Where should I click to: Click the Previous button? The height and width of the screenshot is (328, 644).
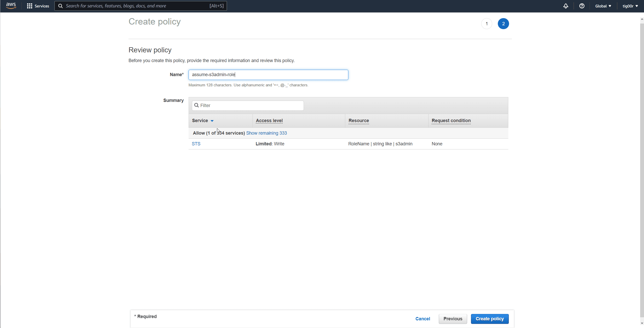453,319
